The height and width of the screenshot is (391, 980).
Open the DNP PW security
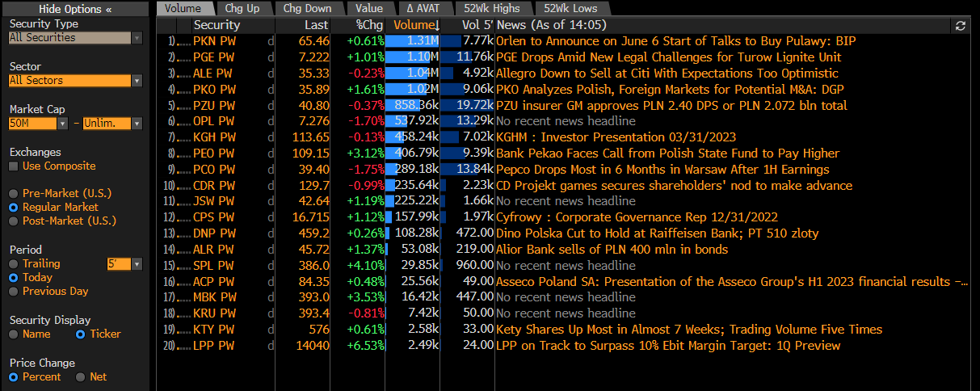click(215, 233)
